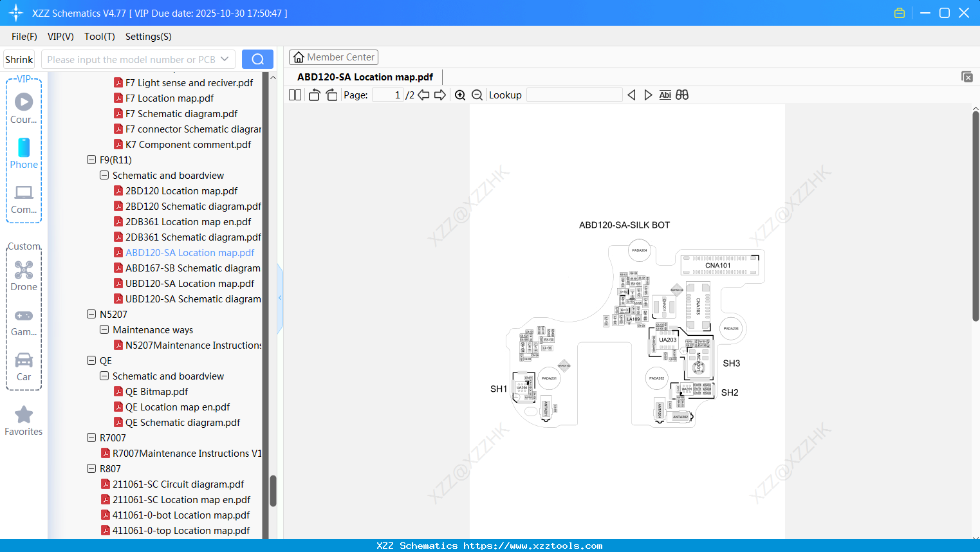Collapse the QE Schematic and boardview section
The height and width of the screenshot is (552, 980).
pyautogui.click(x=104, y=376)
